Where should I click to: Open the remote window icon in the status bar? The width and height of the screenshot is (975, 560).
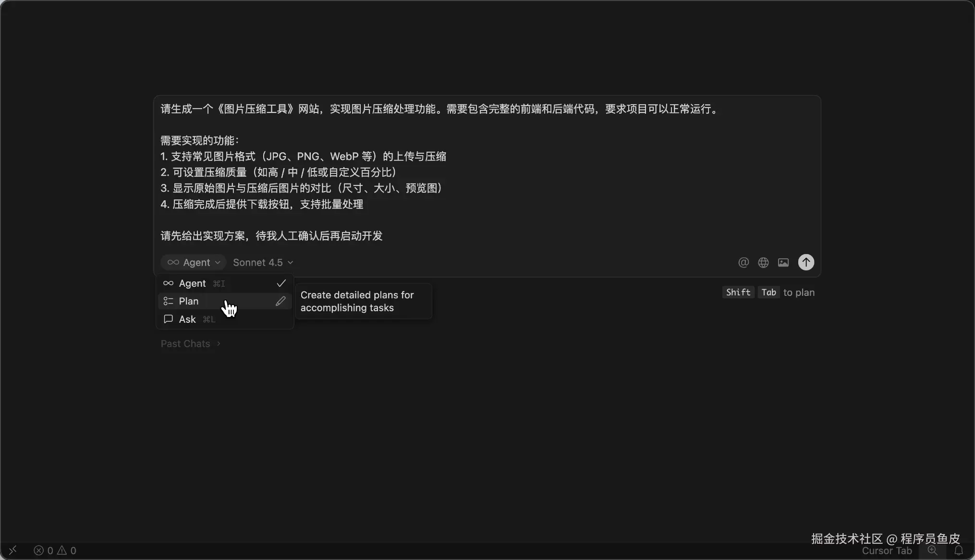coord(13,550)
